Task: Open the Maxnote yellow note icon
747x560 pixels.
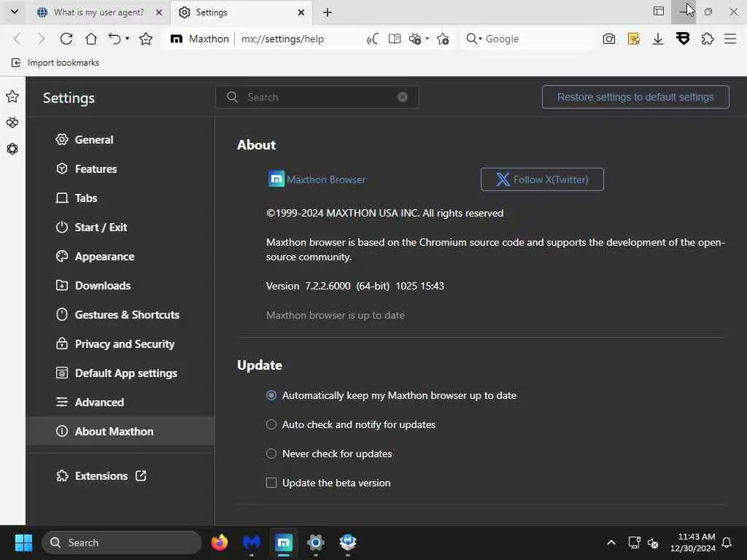Action: click(634, 39)
